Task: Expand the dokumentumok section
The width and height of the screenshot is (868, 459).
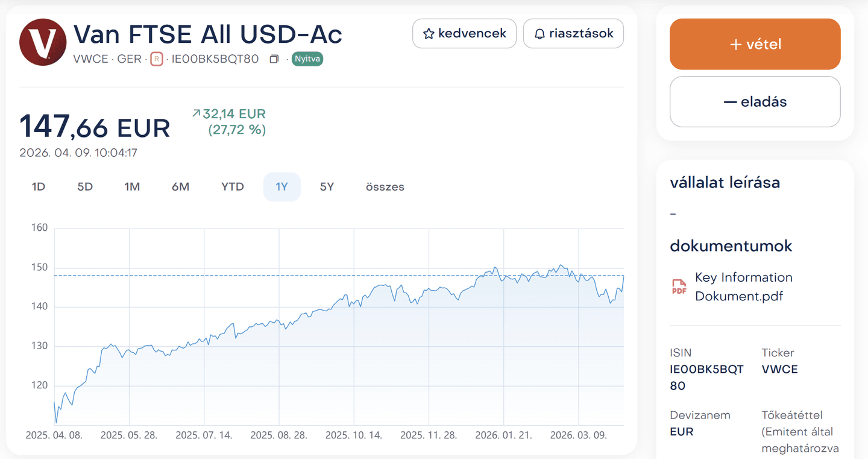Action: (x=731, y=246)
